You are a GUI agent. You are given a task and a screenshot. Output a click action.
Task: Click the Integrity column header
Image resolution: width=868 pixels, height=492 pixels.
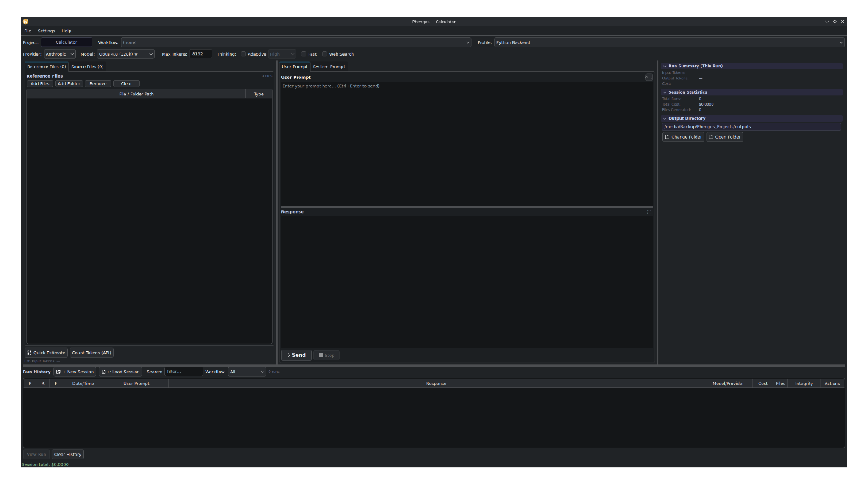click(x=804, y=384)
